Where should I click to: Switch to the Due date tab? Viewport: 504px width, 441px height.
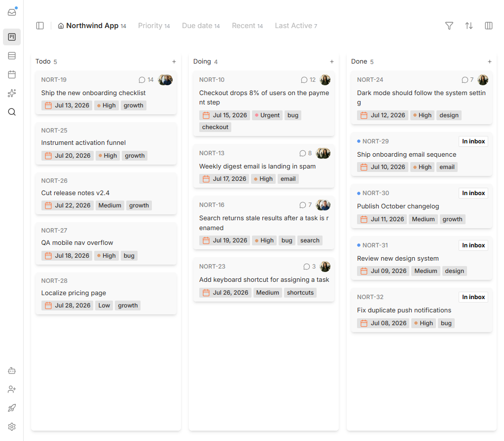click(201, 26)
